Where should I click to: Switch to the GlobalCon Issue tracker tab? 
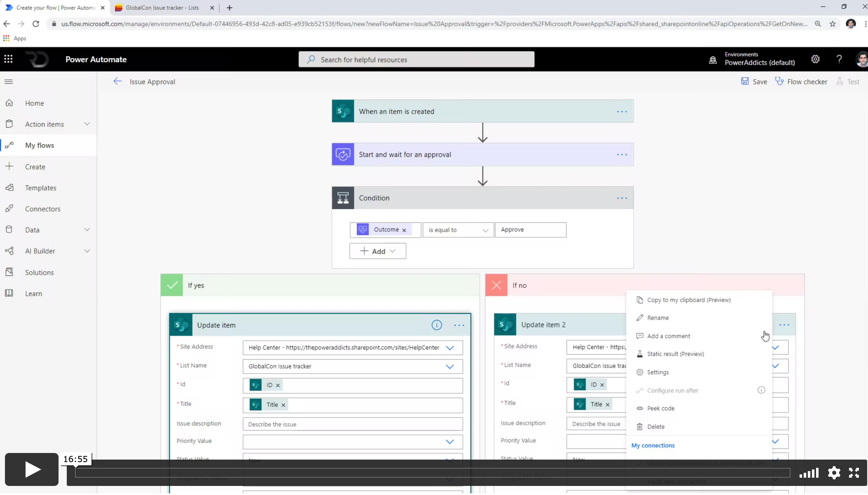pos(163,8)
